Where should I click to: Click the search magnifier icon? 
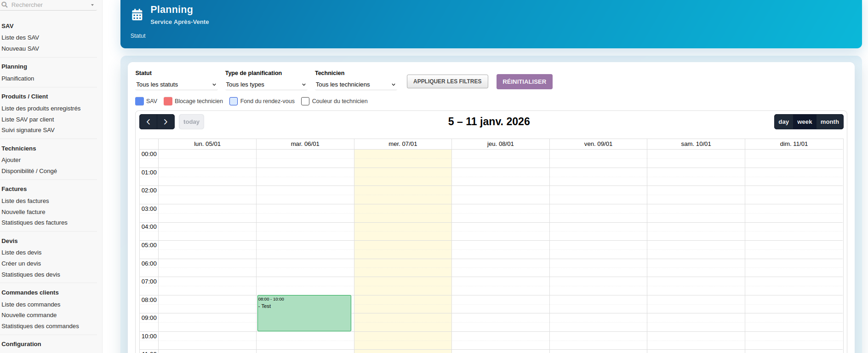point(5,5)
